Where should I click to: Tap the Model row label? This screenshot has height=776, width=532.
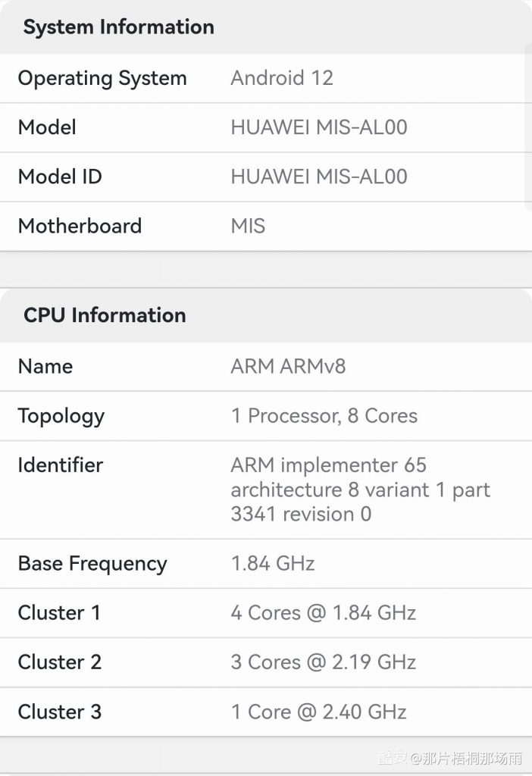(x=47, y=127)
